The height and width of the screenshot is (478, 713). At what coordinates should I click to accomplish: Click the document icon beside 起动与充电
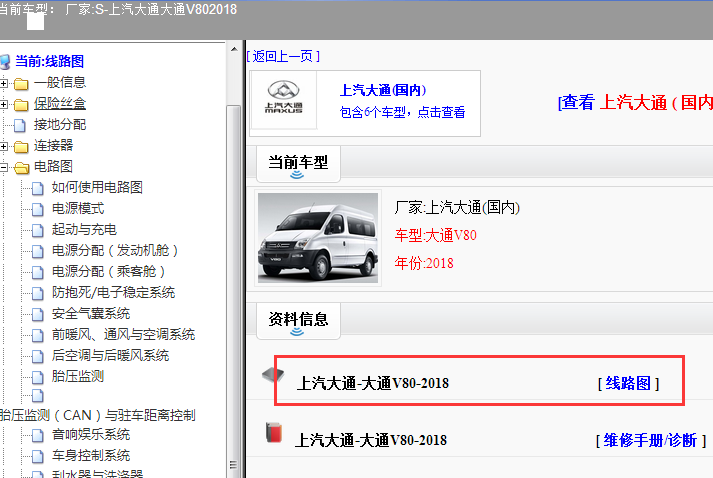coord(38,230)
